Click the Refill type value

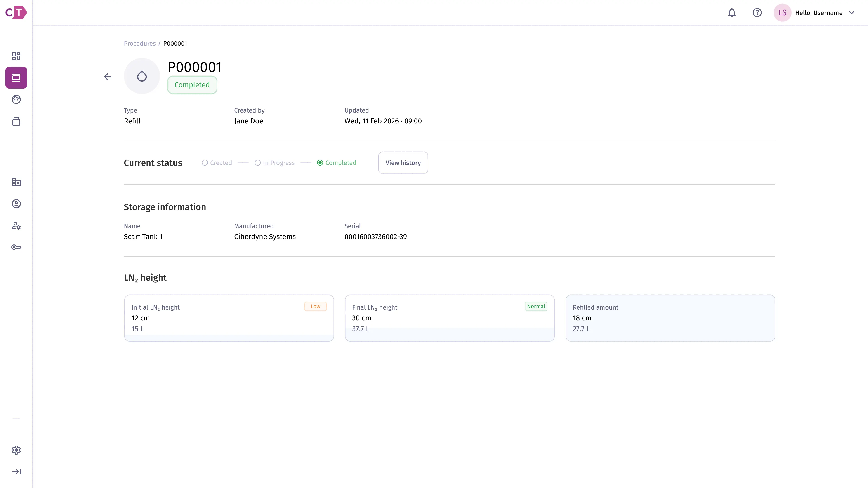(132, 121)
